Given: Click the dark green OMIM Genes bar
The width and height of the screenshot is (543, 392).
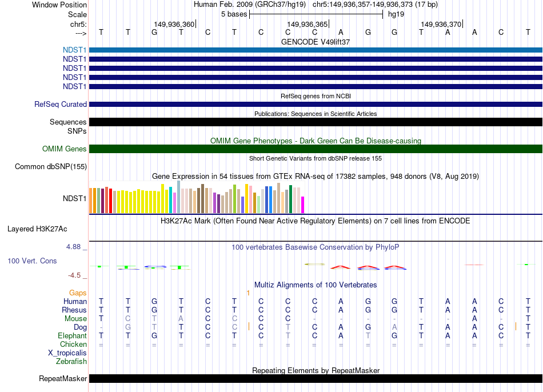Looking at the screenshot, I should (x=316, y=149).
